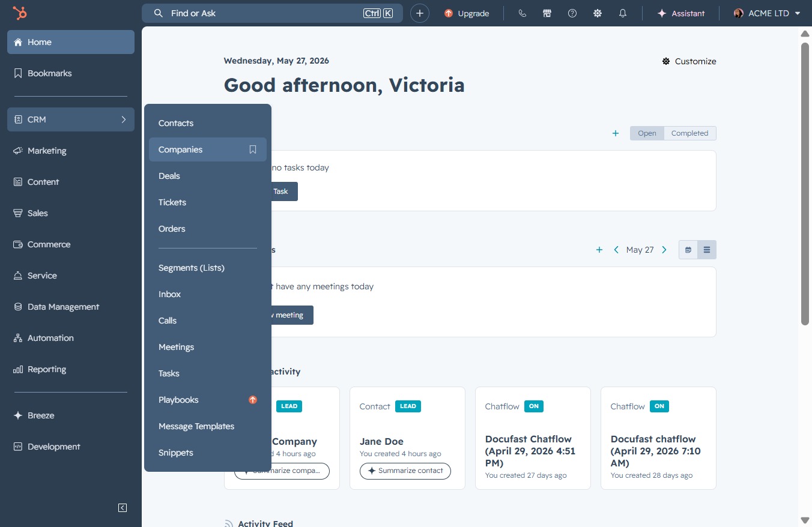This screenshot has height=527, width=812.
Task: Go to next day after May 27
Action: click(x=664, y=250)
